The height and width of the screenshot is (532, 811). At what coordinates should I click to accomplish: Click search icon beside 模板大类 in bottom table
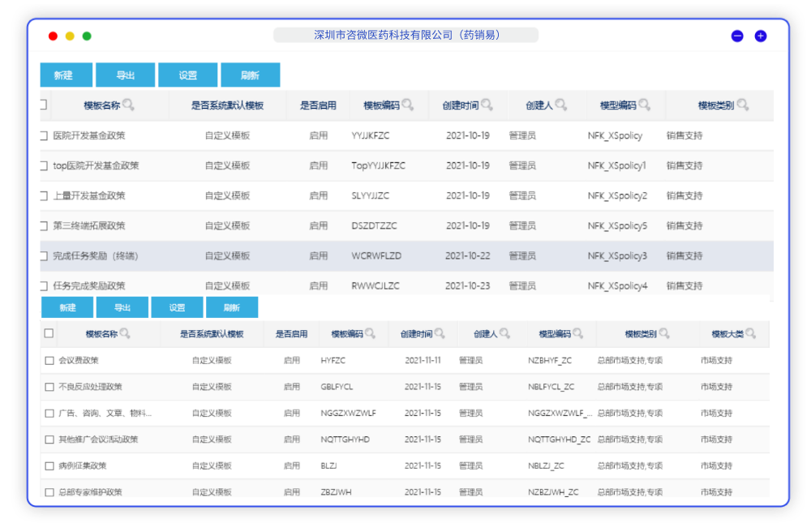point(751,333)
